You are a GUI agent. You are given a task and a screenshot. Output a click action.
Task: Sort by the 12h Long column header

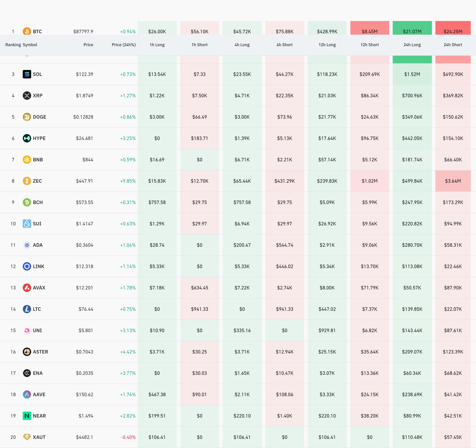pos(327,45)
